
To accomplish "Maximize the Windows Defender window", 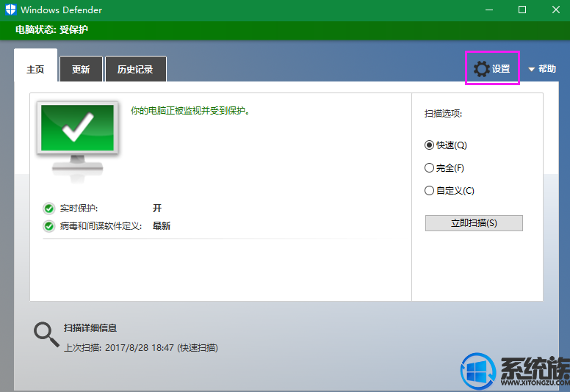I will click(x=522, y=10).
